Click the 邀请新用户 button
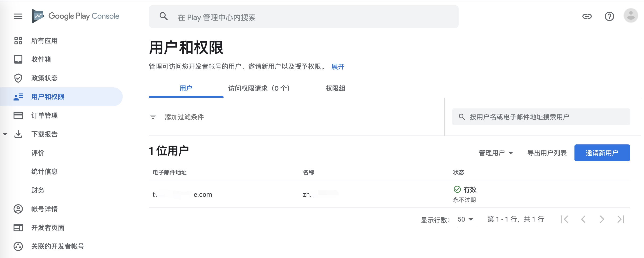The image size is (644, 258). (x=602, y=153)
